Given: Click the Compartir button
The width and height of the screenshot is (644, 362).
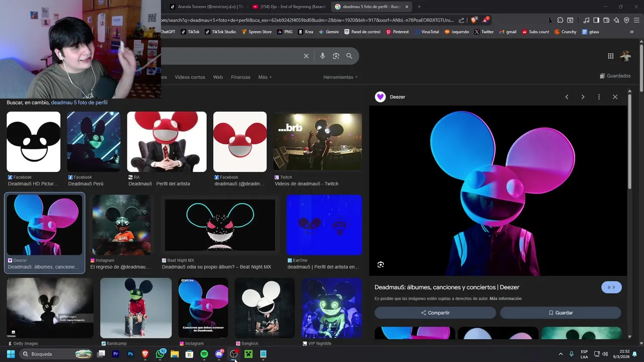Looking at the screenshot, I should click(x=435, y=313).
